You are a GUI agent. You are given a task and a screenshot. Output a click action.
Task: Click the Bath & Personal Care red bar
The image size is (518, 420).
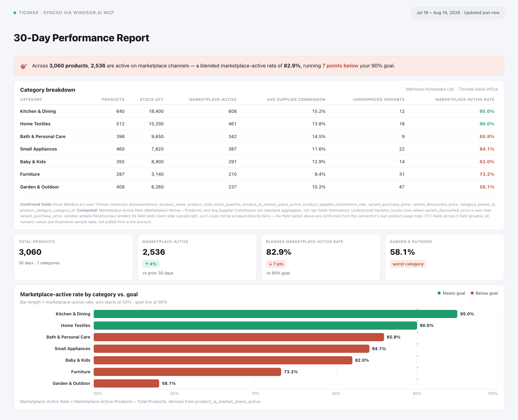(x=239, y=337)
